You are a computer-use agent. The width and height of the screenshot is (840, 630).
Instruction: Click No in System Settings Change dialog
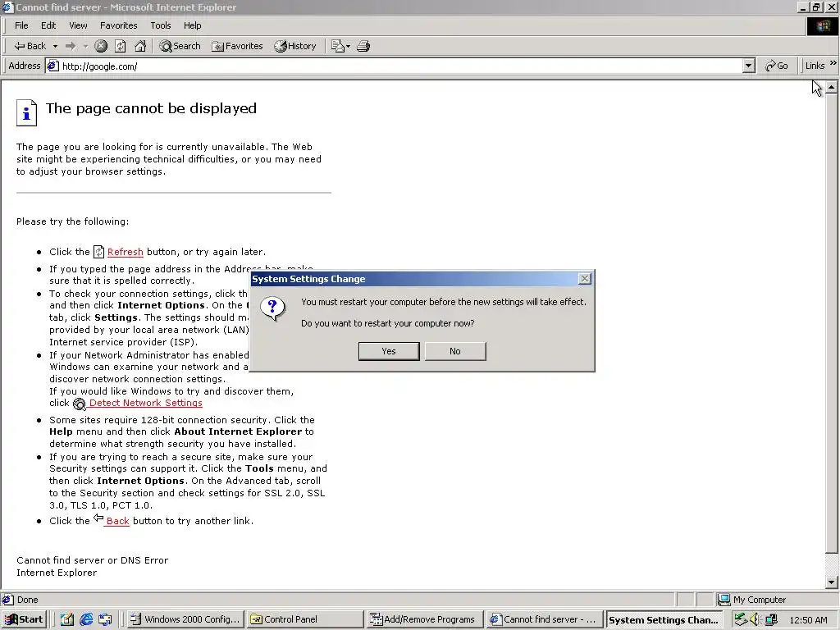(455, 351)
